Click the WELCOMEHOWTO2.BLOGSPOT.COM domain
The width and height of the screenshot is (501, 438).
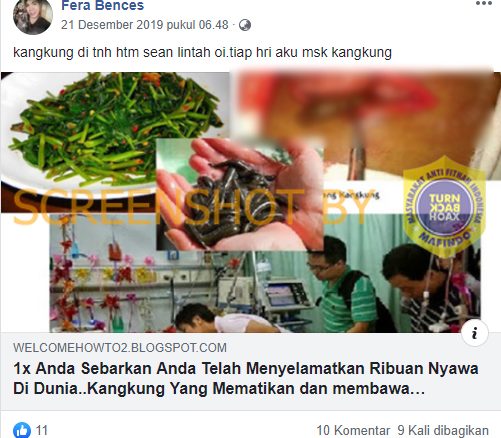(120, 348)
